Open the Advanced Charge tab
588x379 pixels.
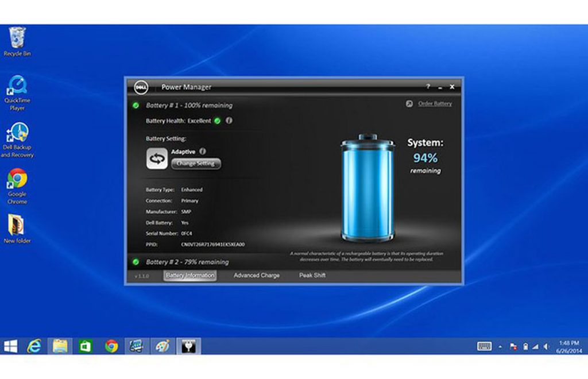257,276
